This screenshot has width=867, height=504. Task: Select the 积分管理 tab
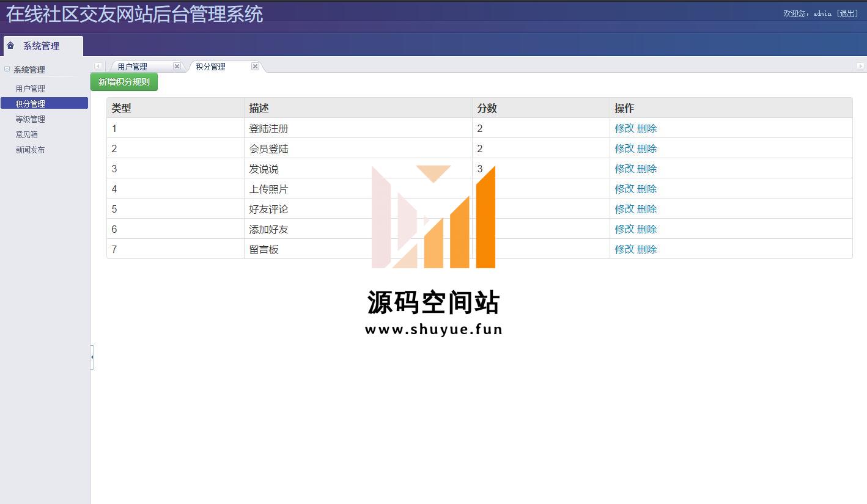tap(211, 67)
